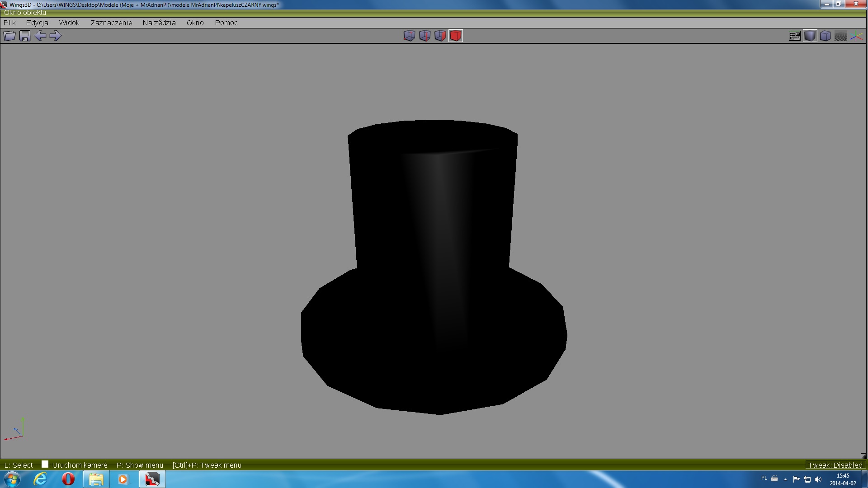Expand the Widok menu
This screenshot has height=488, width=868.
[x=69, y=23]
